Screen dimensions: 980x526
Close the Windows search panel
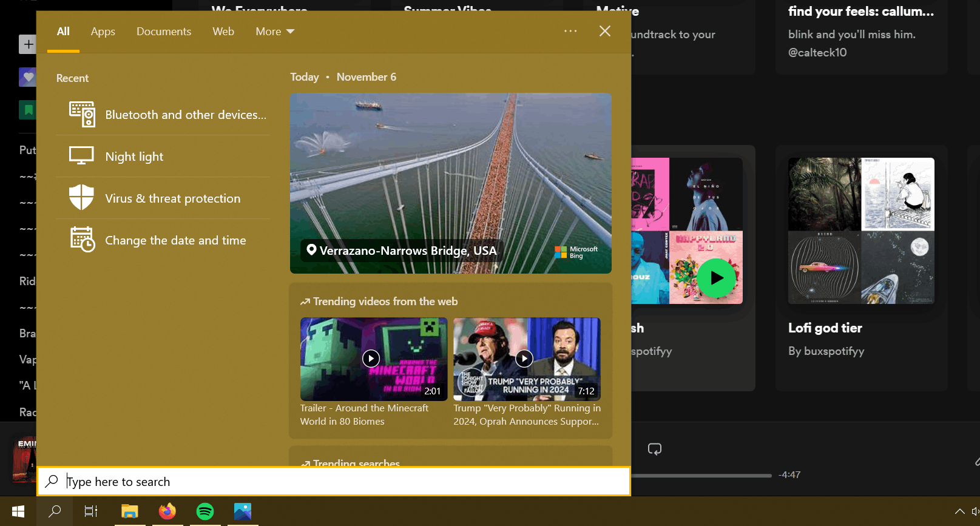[605, 31]
